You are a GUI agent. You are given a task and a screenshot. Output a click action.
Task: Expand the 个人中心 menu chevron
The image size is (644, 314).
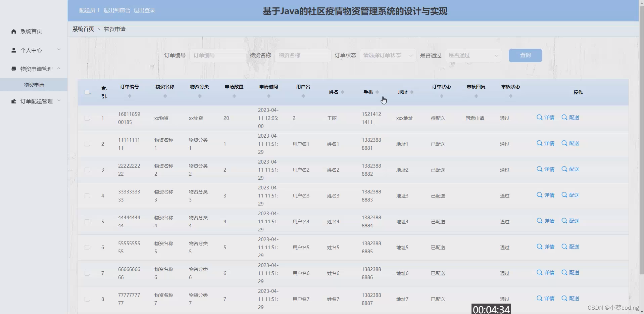pos(59,50)
